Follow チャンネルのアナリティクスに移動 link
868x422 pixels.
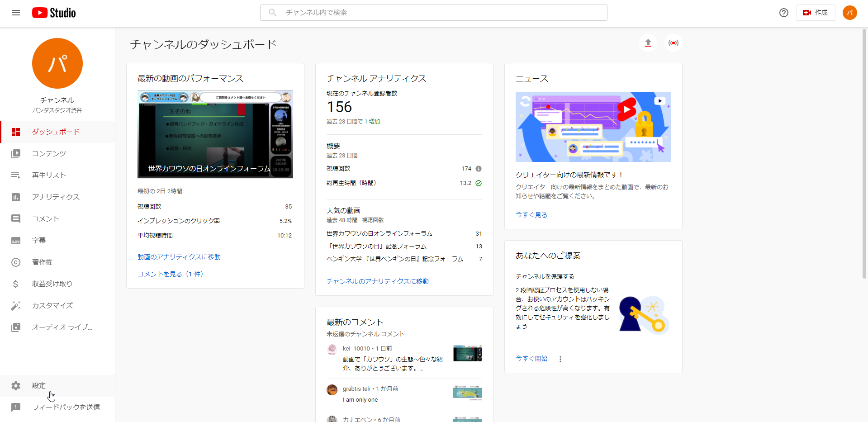pos(378,281)
